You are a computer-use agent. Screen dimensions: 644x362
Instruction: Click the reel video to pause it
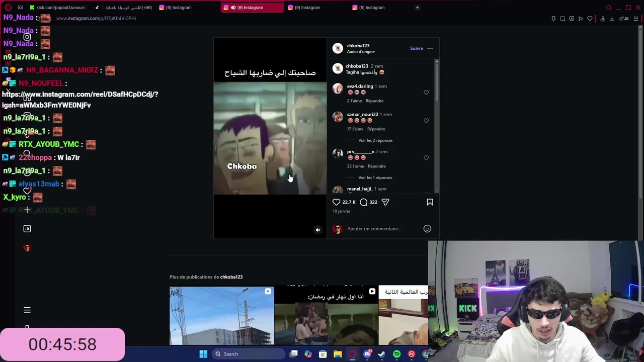click(x=270, y=139)
